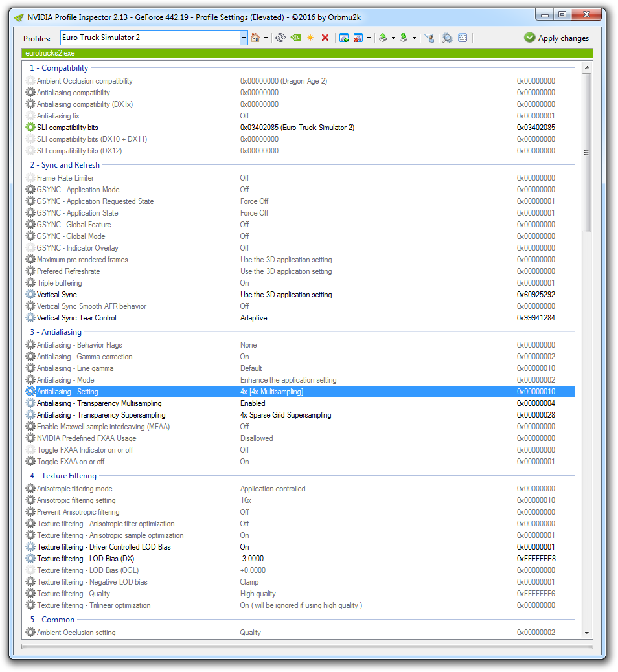Refresh profile settings with circular arrows icon
Screen dimensions: 618x672
click(x=280, y=38)
